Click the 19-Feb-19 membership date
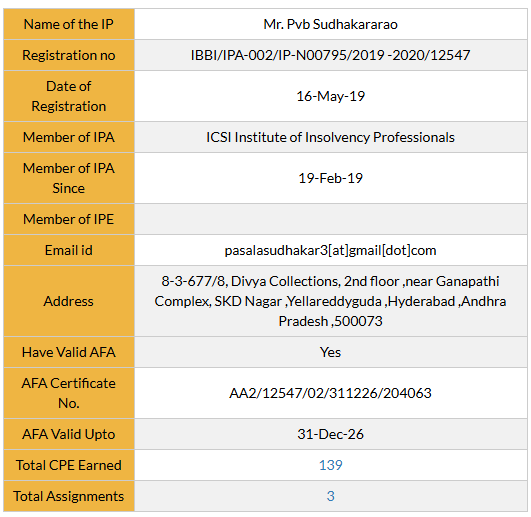 (330, 178)
